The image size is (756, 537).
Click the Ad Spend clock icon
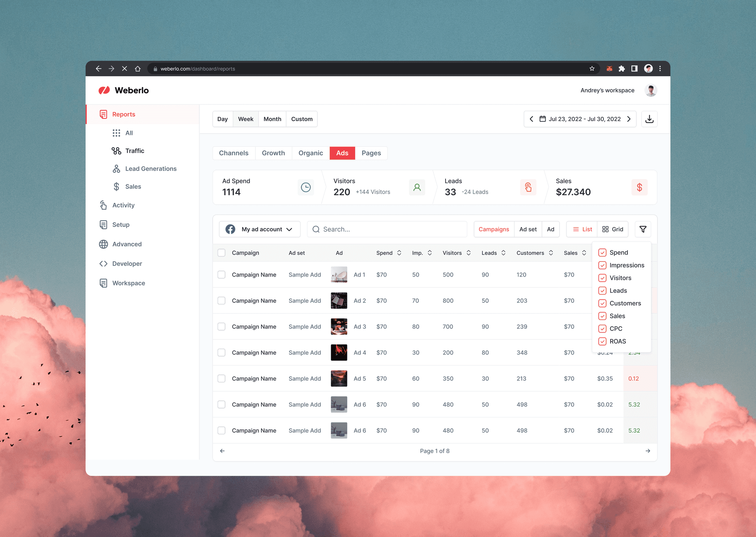(x=306, y=187)
